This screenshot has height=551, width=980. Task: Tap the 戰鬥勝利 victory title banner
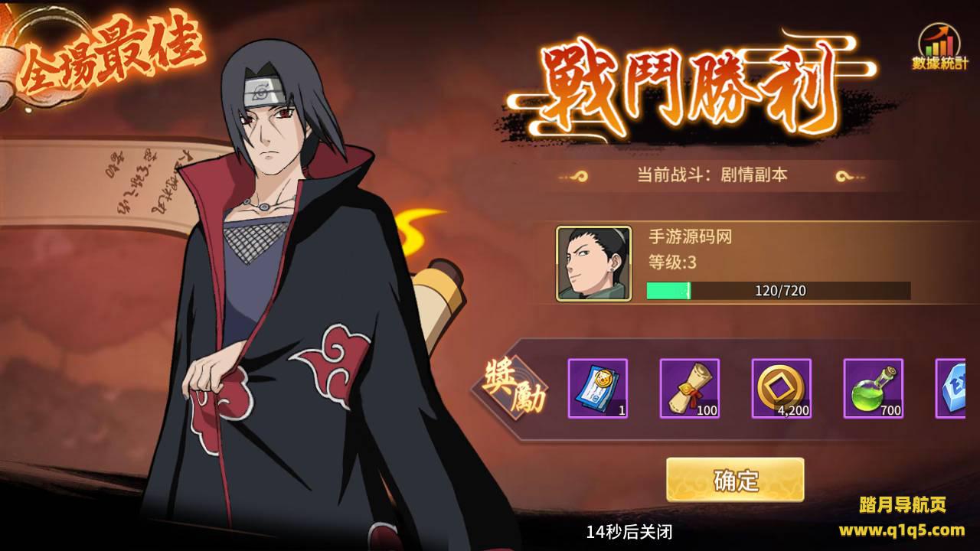(x=694, y=90)
